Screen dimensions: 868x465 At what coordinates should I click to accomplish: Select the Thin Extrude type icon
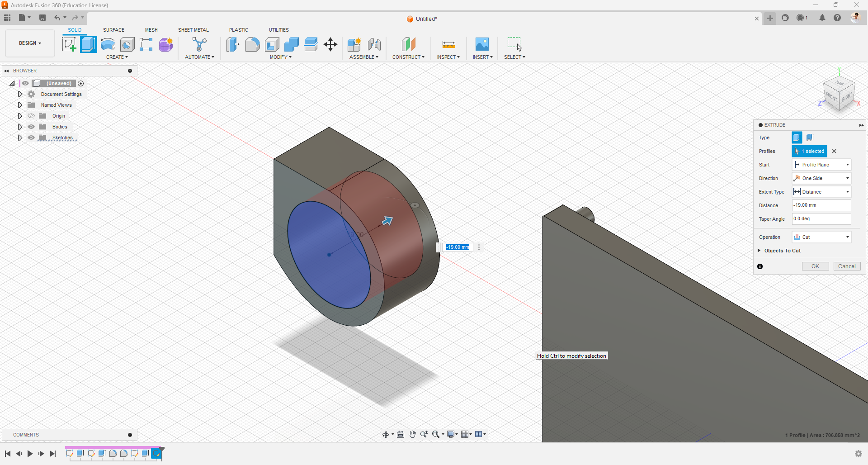coord(810,138)
